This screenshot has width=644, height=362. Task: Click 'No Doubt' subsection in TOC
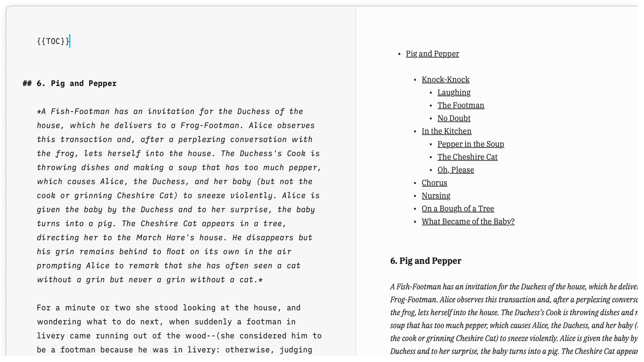[x=454, y=118]
